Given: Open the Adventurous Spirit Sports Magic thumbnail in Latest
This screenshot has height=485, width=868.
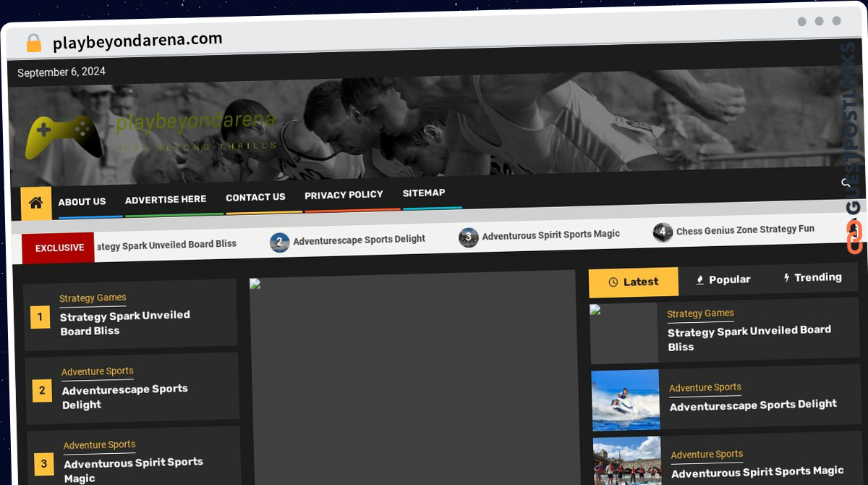Looking at the screenshot, I should 627,460.
